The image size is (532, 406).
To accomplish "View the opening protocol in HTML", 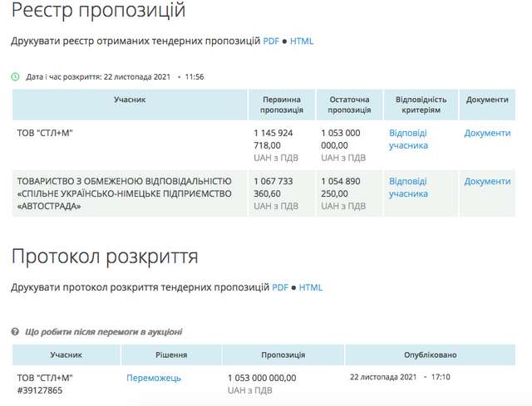I will (x=310, y=288).
